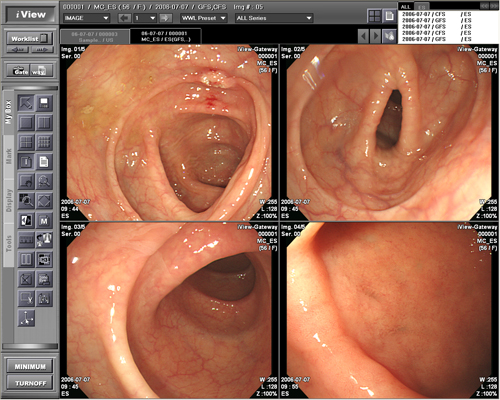Switch to the 000003 Sample study tab
Screen dimensions: 500x400
tap(94, 37)
